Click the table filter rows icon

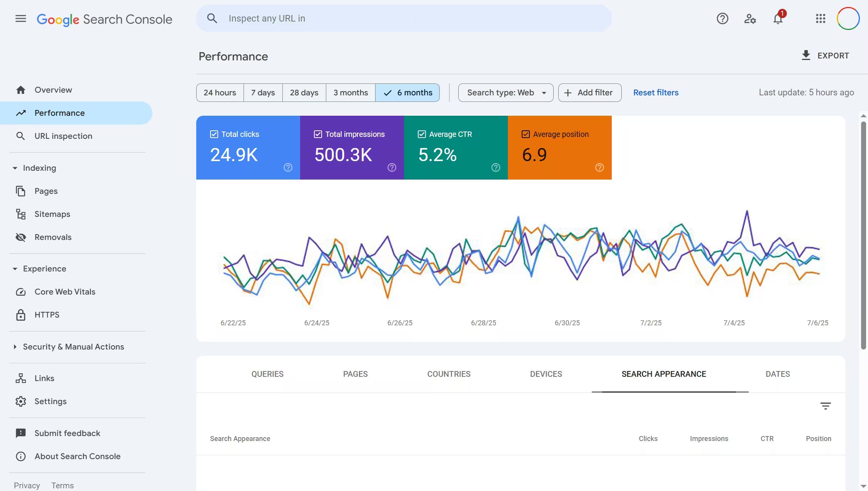pyautogui.click(x=825, y=406)
